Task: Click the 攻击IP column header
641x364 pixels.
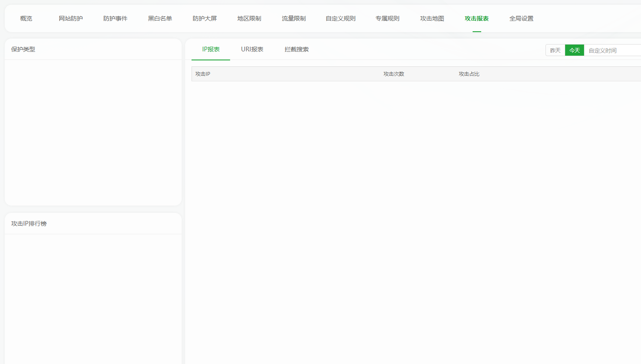Action: coord(202,74)
